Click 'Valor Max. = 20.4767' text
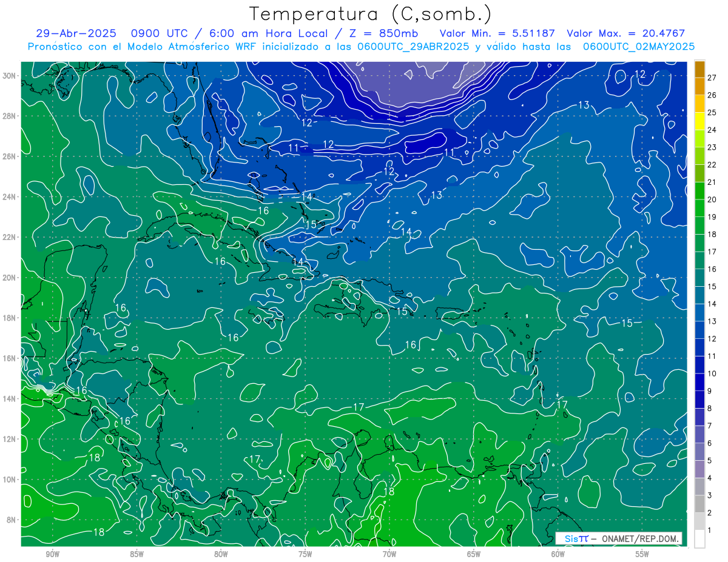Image resolution: width=728 pixels, height=562 pixels. tap(626, 33)
